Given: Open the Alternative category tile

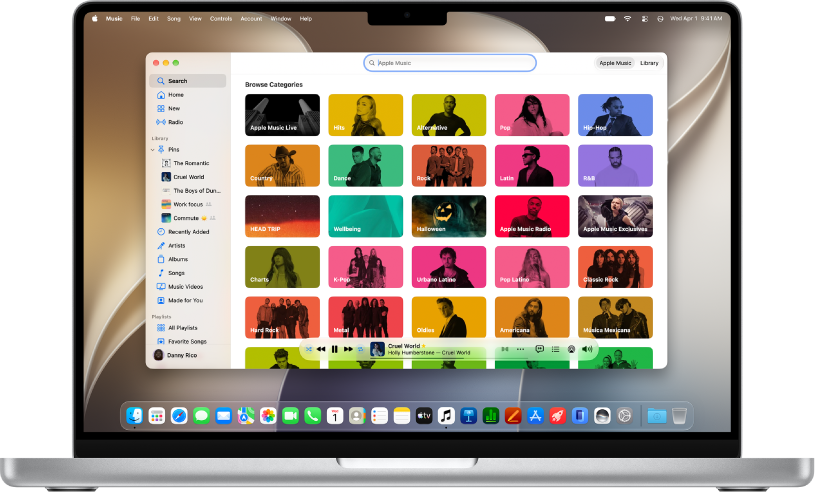Looking at the screenshot, I should pyautogui.click(x=449, y=115).
